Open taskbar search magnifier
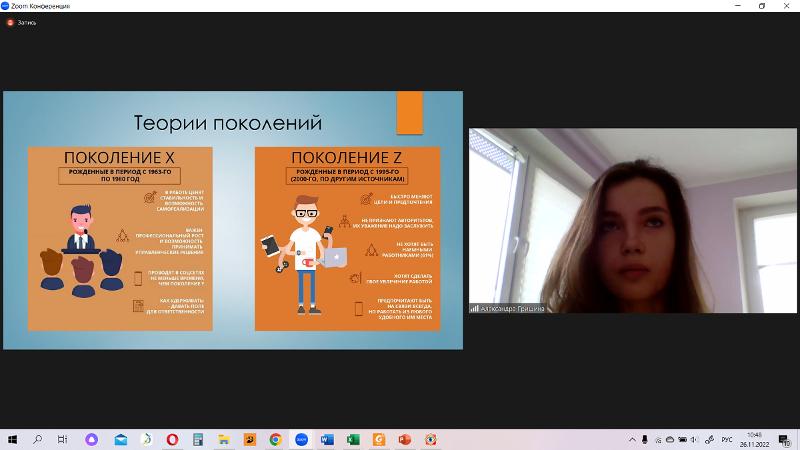800x450 pixels. [38, 439]
